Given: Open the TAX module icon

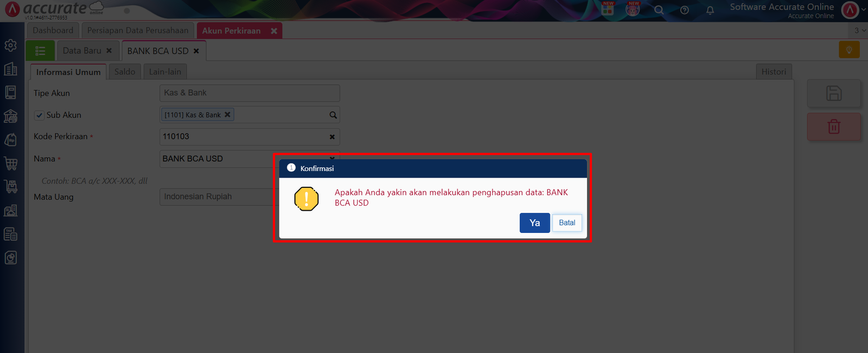Looking at the screenshot, I should click(x=10, y=234).
